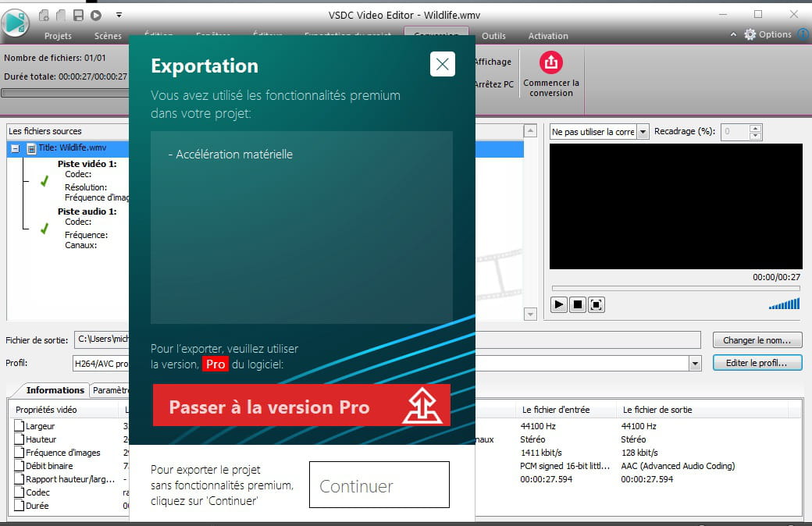The width and height of the screenshot is (812, 526).
Task: Click the AAC (Advanced Audio Coding) cell
Action: click(x=678, y=466)
